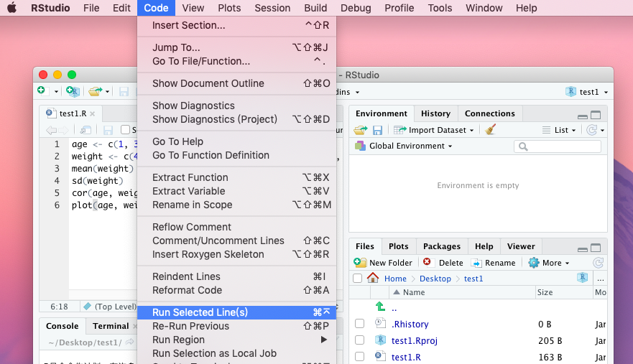
Task: Go up to the parent directory with the green arrow
Action: [380, 307]
